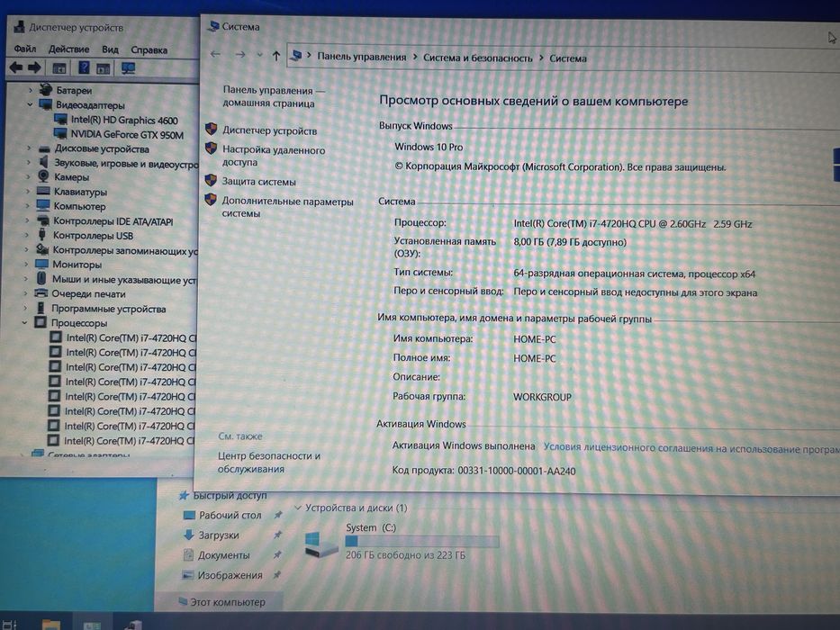The image size is (840, 630).
Task: Click the scan for hardware changes monitor icon
Action: point(128,68)
